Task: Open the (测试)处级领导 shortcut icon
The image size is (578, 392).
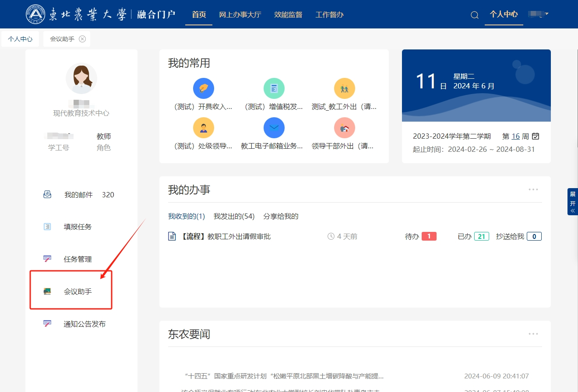Action: [x=203, y=128]
